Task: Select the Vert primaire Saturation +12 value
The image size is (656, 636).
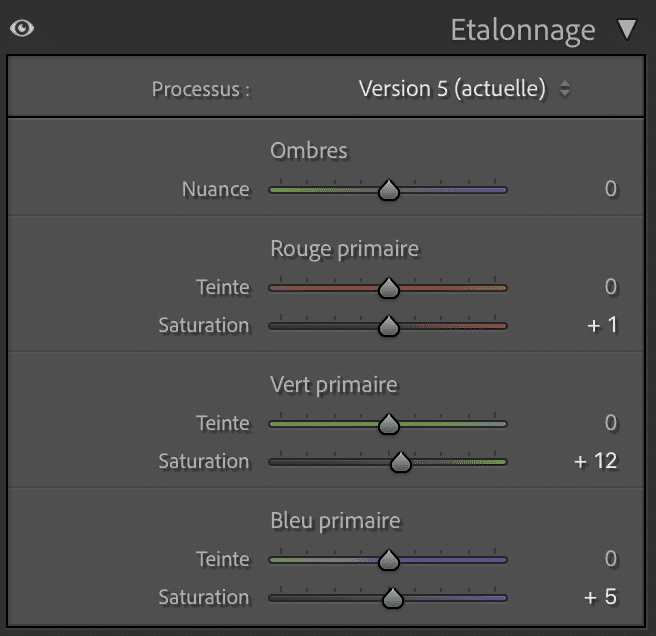Action: coord(596,461)
